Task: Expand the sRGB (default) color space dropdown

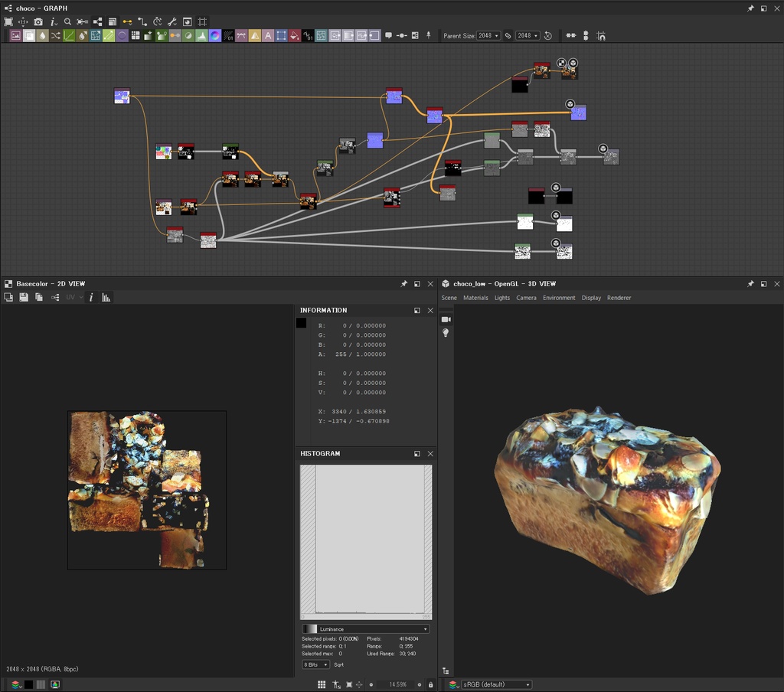Action: (x=495, y=684)
